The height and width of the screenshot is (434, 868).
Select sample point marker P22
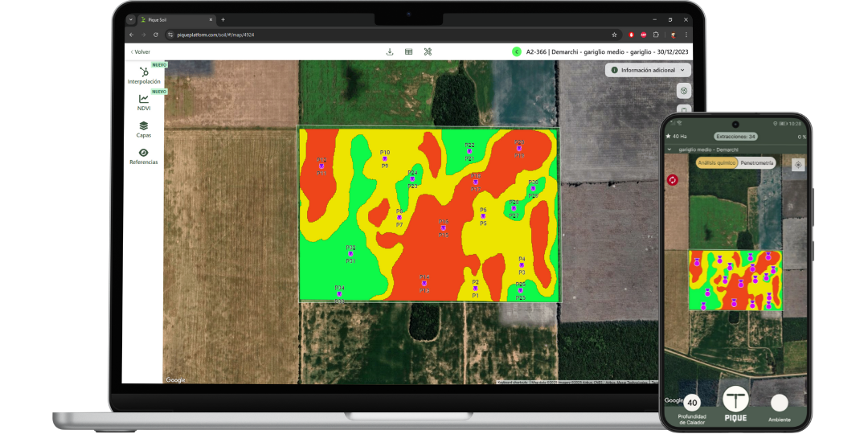click(469, 151)
